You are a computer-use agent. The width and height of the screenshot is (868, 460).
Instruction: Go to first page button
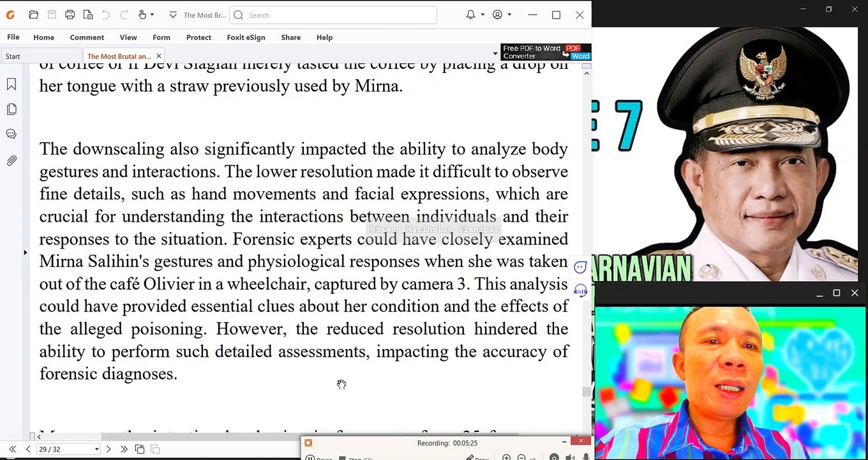point(12,449)
